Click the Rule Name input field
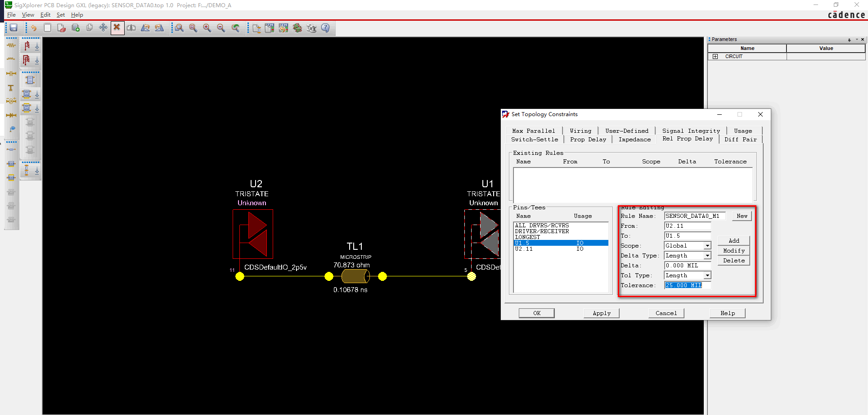This screenshot has width=868, height=415. [x=695, y=216]
